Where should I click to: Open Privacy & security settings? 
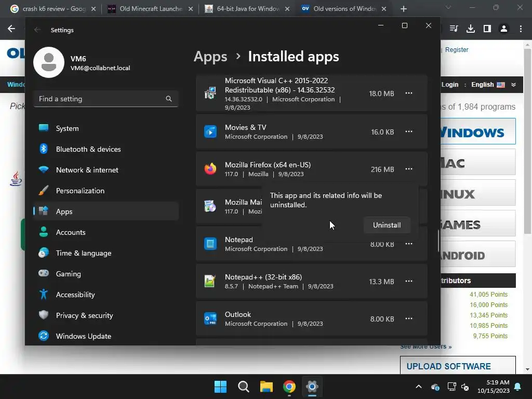tap(106, 315)
